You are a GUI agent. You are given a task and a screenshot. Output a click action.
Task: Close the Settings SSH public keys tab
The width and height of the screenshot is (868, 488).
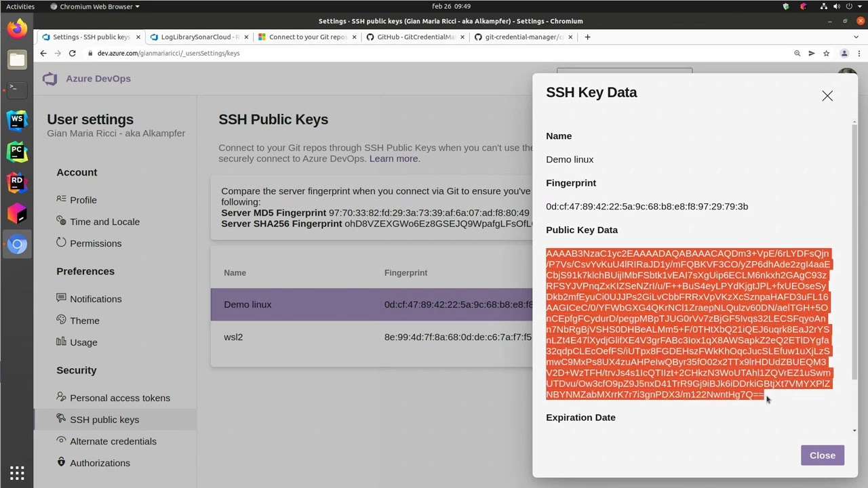(138, 37)
